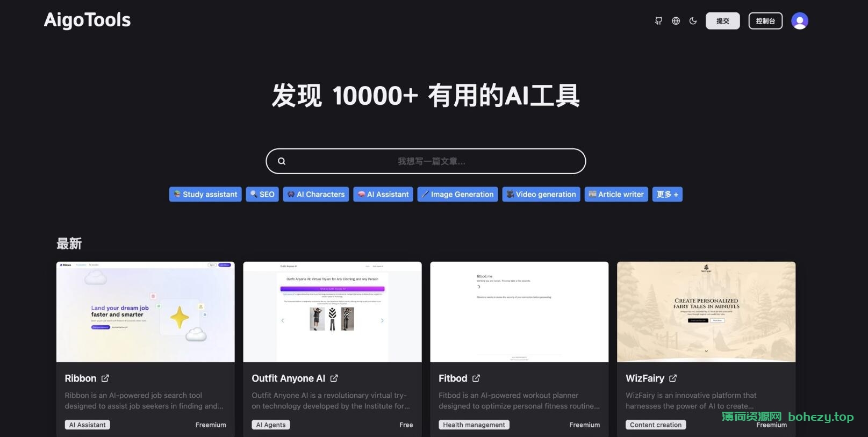Open the Ribbon tool title
Viewport: 868px width, 437px height.
81,378
